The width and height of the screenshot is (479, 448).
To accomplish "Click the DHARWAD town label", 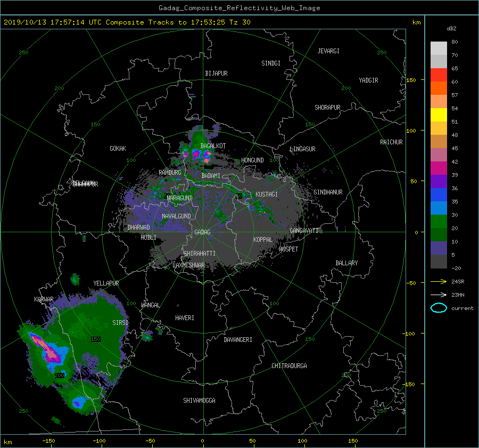I will click(138, 227).
